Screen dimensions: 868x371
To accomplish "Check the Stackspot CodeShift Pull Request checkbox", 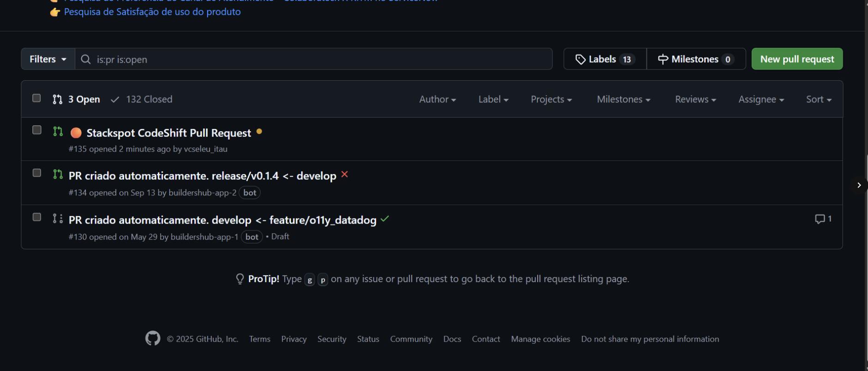I will (37, 130).
